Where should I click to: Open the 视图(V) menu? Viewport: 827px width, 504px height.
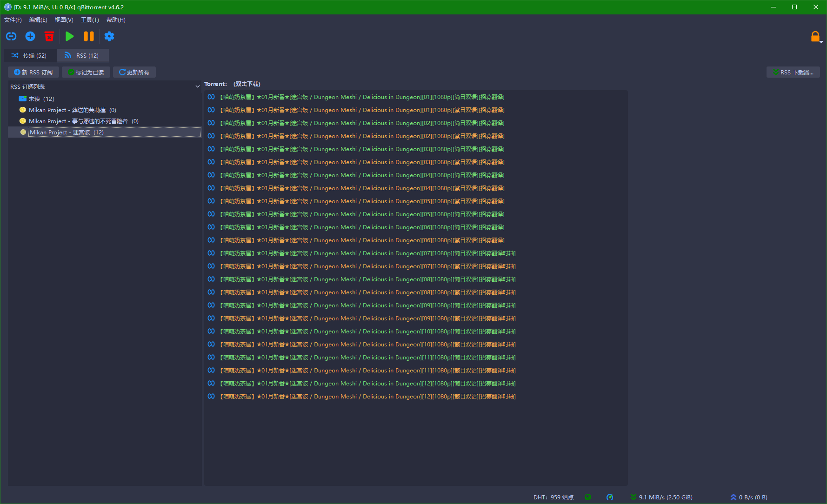64,20
